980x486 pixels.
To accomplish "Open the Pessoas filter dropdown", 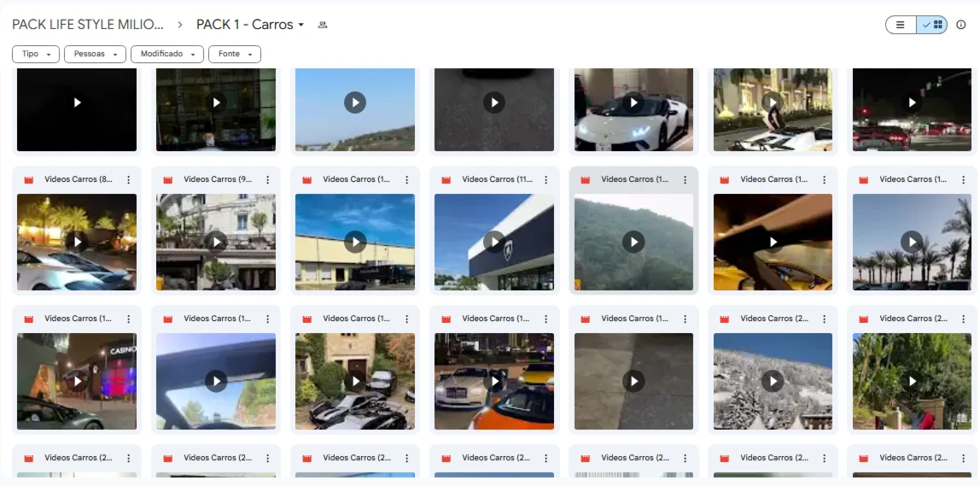I will tap(95, 55).
